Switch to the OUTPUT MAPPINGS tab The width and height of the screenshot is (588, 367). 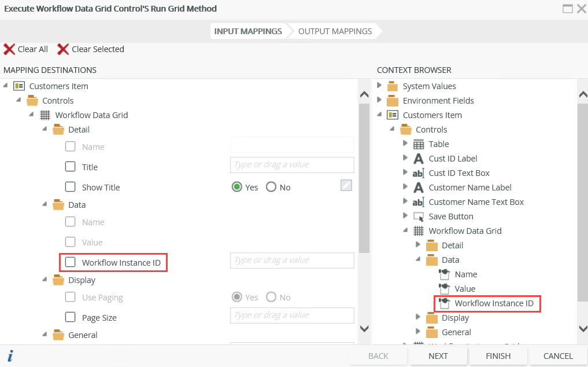pyautogui.click(x=334, y=31)
